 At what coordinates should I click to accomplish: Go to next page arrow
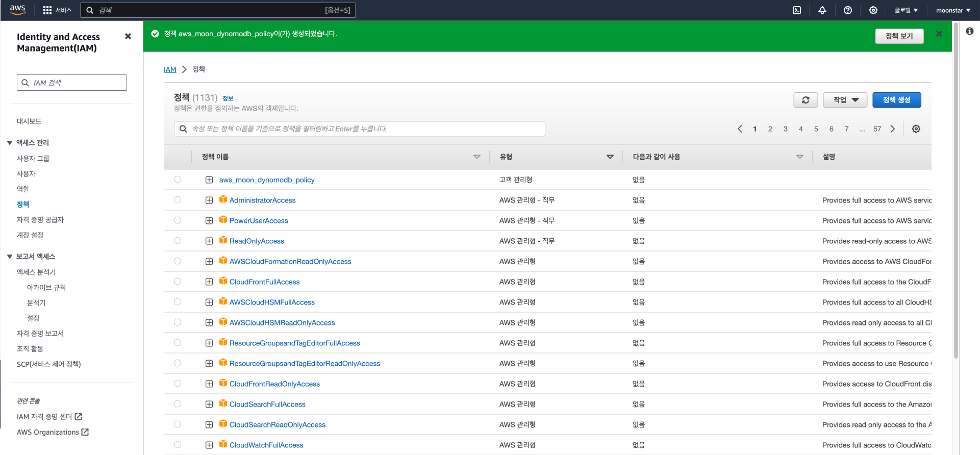coord(893,129)
